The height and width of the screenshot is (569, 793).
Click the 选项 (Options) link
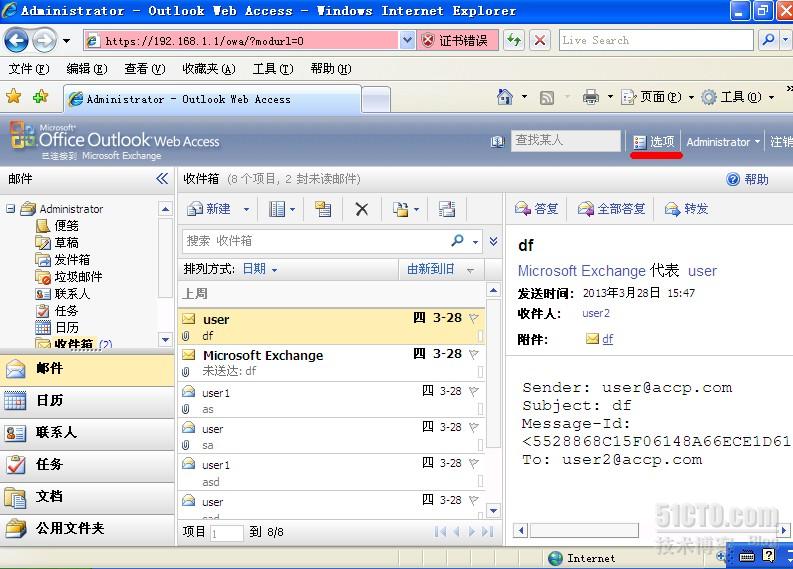[x=654, y=142]
